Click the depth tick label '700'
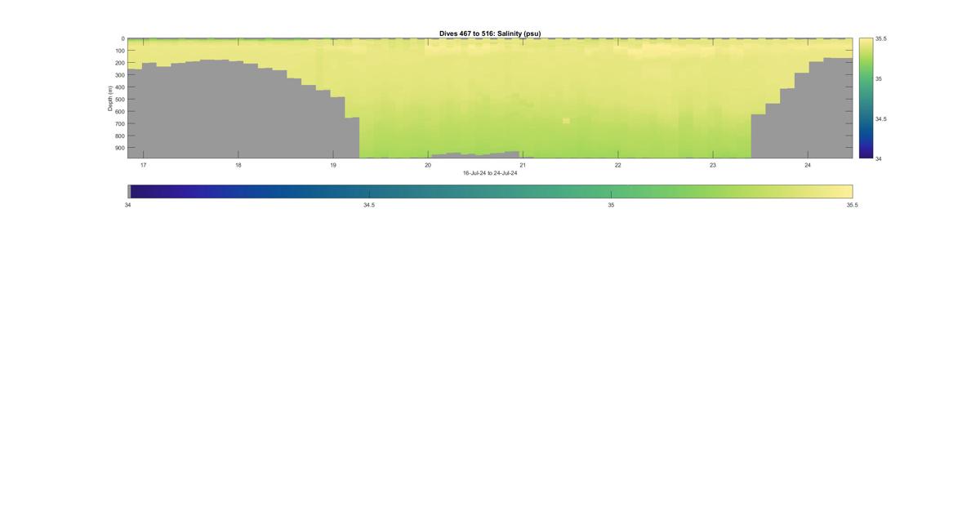The image size is (980, 508). [120, 124]
